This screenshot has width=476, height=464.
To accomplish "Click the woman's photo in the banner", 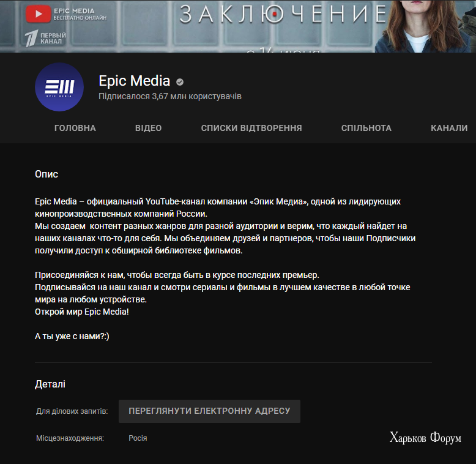I will pyautogui.click(x=422, y=26).
